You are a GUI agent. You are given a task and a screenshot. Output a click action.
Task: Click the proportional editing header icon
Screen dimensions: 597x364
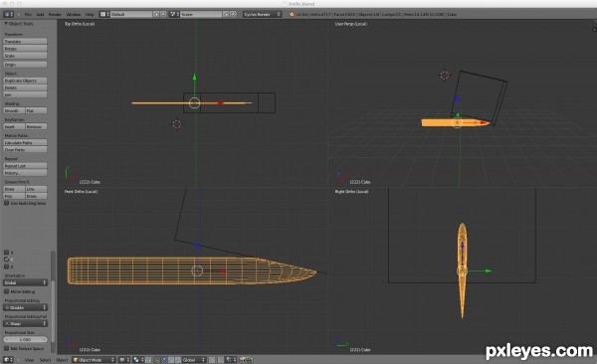pyautogui.click(x=212, y=360)
